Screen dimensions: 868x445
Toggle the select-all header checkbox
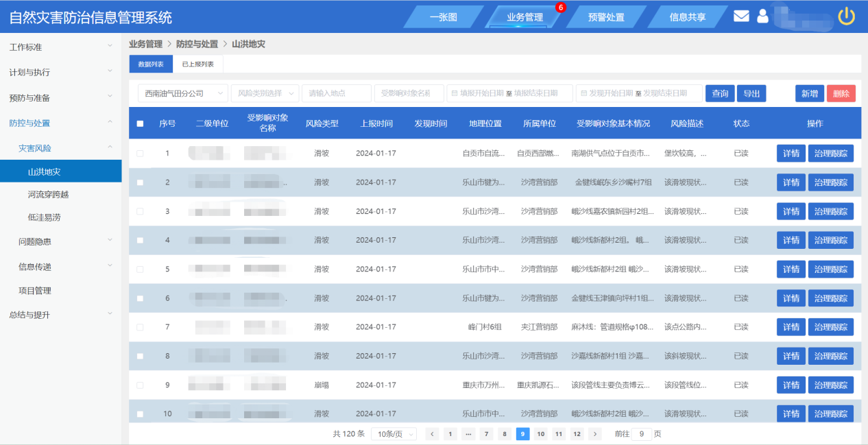point(140,124)
